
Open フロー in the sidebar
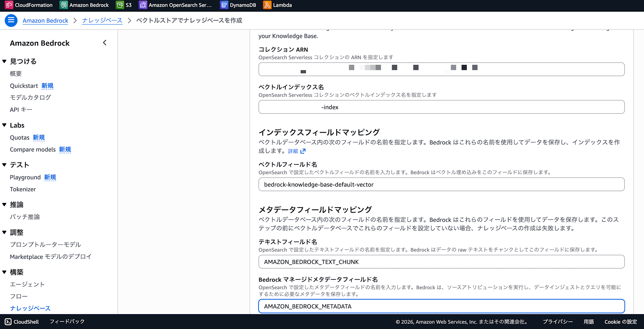[x=19, y=296]
